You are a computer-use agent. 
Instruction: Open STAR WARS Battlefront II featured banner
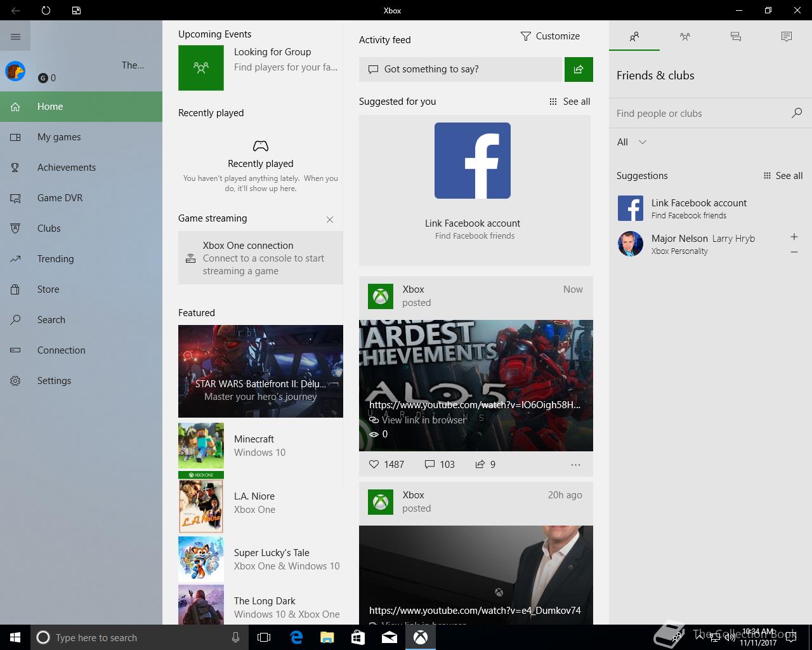[x=261, y=371]
